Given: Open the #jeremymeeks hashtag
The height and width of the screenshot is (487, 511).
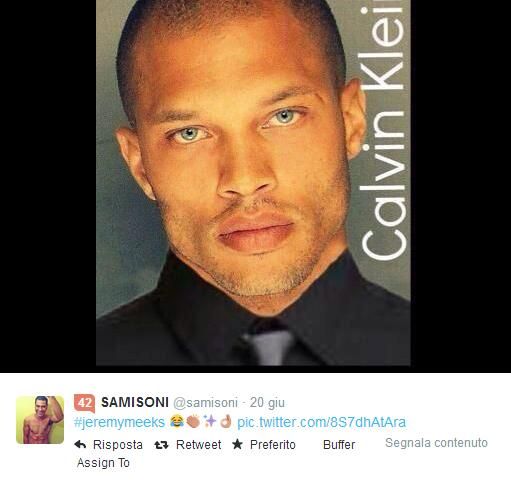Looking at the screenshot, I should (120, 422).
